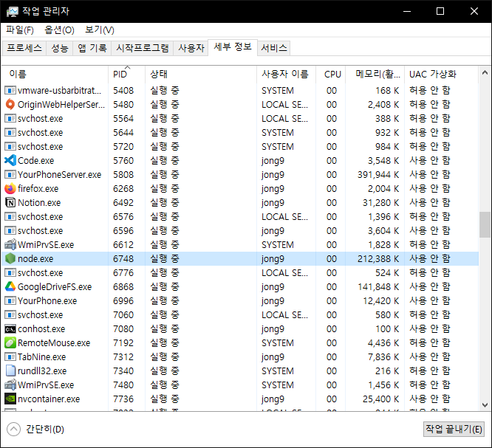Click the 7,836 K memory value
Screen dimensions: 492x448
tap(383, 357)
